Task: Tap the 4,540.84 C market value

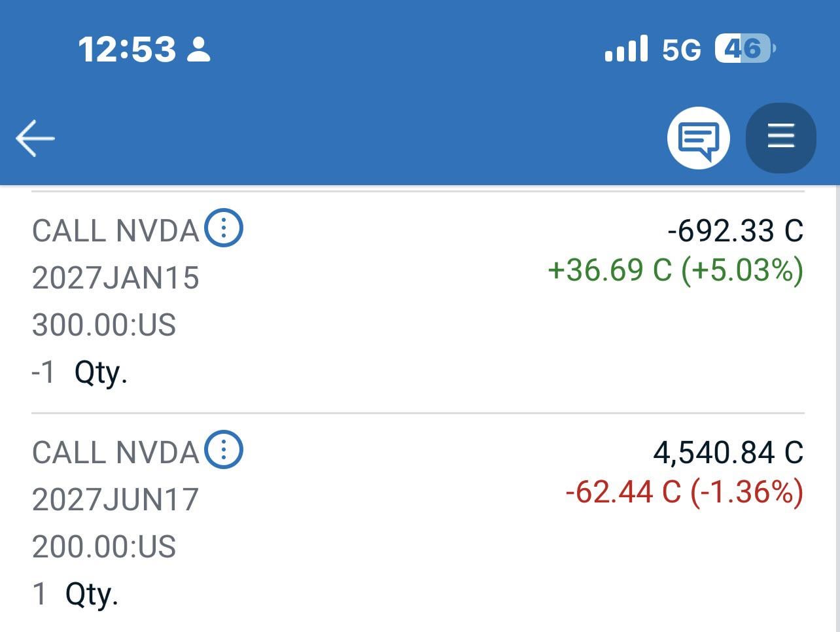Action: (x=727, y=453)
